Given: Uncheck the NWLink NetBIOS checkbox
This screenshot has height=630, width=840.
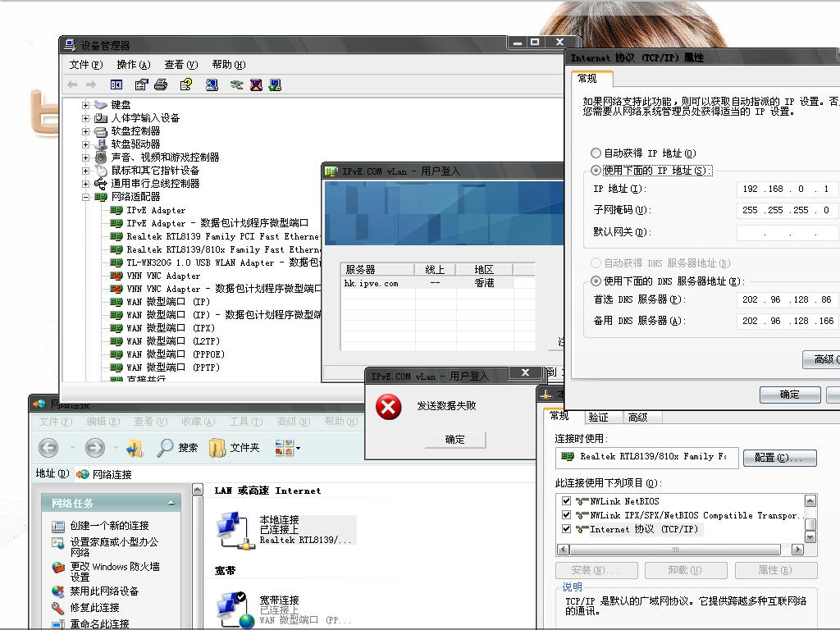Looking at the screenshot, I should pyautogui.click(x=566, y=501).
